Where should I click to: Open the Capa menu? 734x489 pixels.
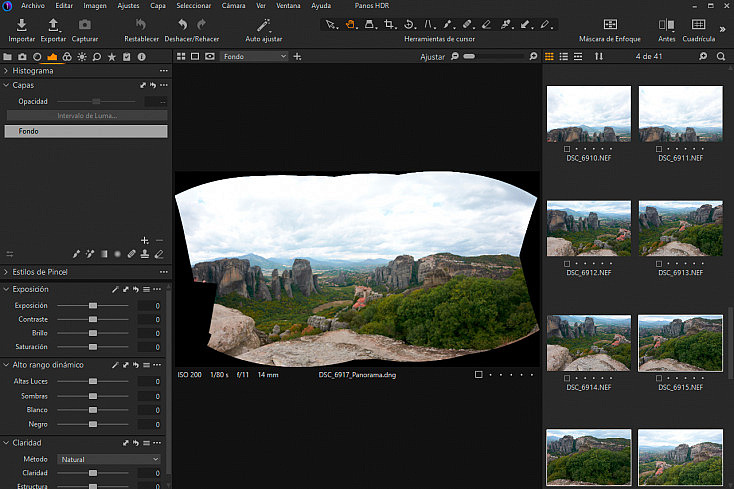click(x=158, y=6)
